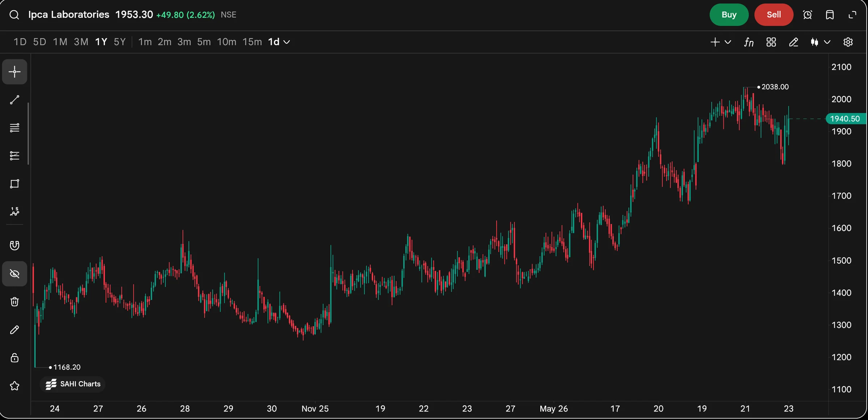Switch to the 5Y range
The width and height of the screenshot is (868, 420).
[x=120, y=42]
